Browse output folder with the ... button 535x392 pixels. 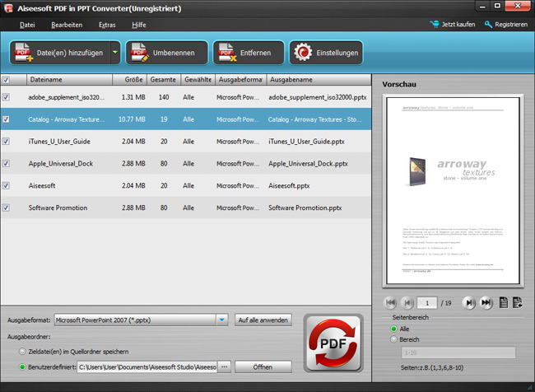coord(224,367)
